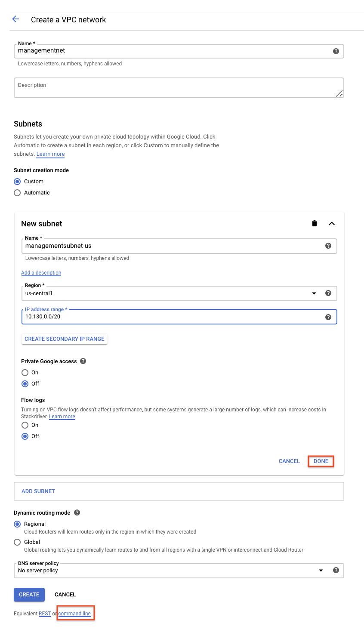Select Automatic subnet creation mode
Image resolution: width=364 pixels, height=636 pixels.
point(17,193)
